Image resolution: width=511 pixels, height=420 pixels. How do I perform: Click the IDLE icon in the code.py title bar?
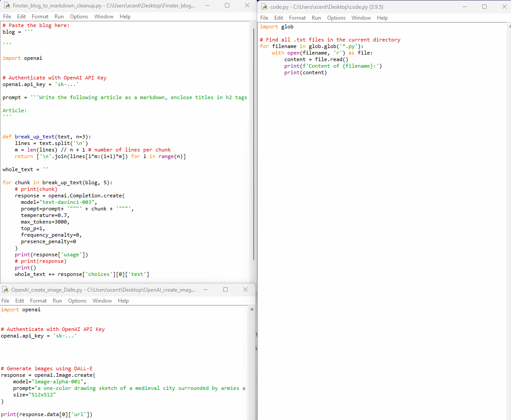point(263,7)
